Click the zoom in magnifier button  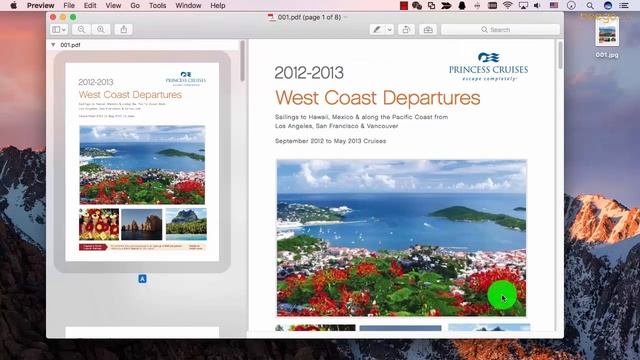101,29
